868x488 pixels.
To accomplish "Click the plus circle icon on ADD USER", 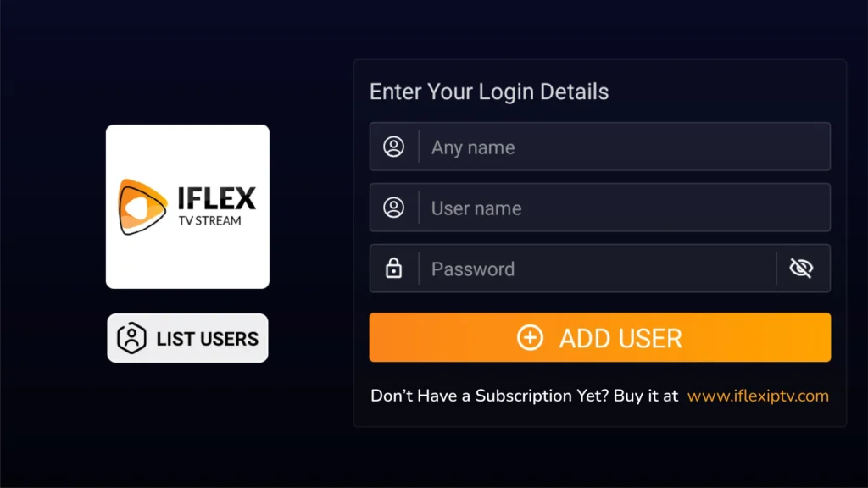I will (530, 337).
